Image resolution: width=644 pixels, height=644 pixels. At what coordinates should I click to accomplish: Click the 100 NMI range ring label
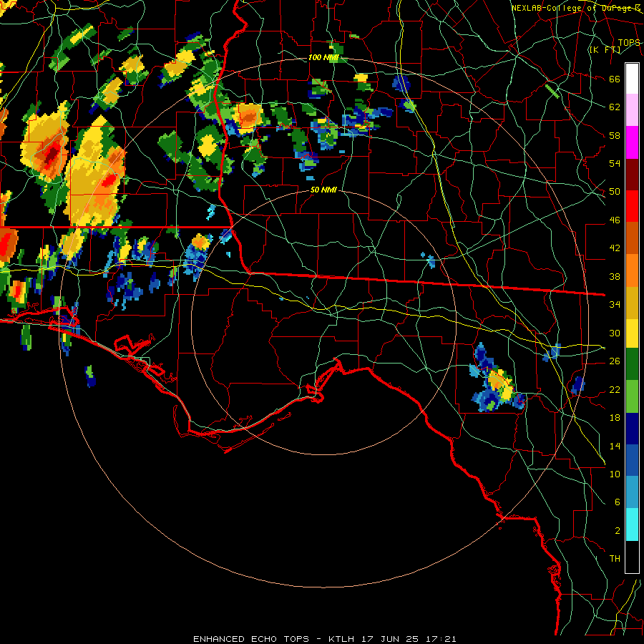[x=323, y=57]
